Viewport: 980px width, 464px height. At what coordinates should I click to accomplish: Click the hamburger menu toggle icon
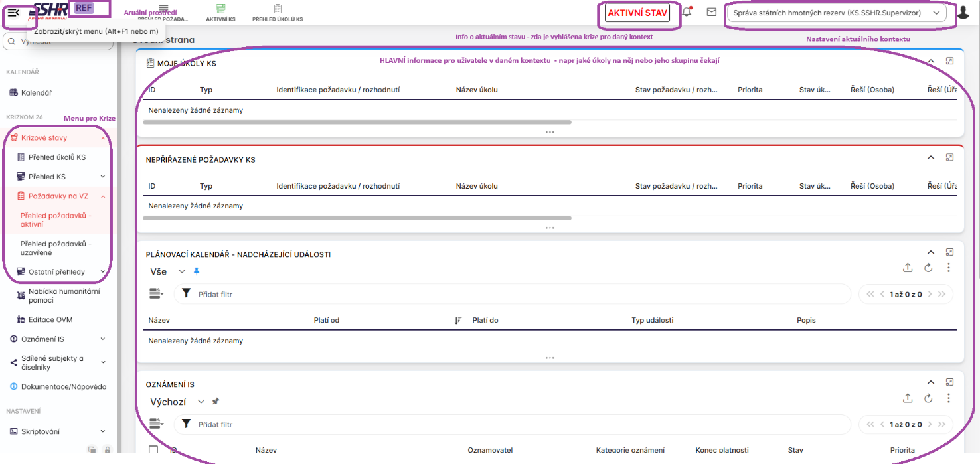(13, 13)
